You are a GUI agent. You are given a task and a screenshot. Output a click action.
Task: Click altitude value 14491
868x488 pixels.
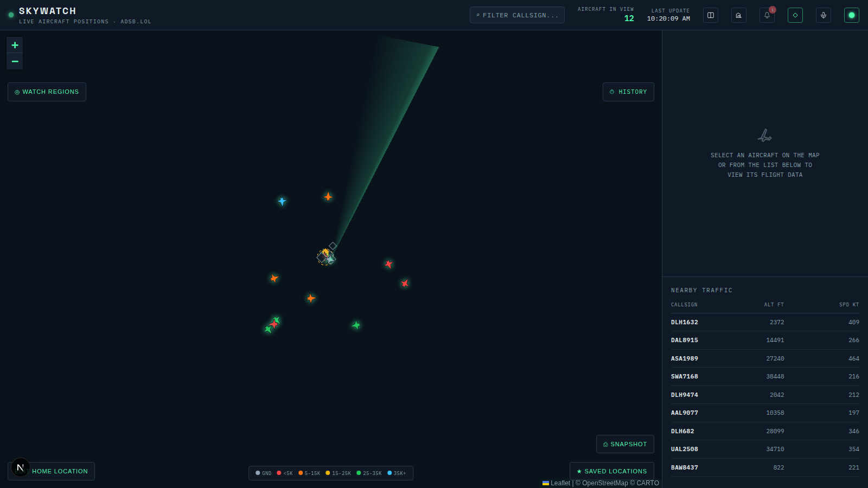coord(775,340)
